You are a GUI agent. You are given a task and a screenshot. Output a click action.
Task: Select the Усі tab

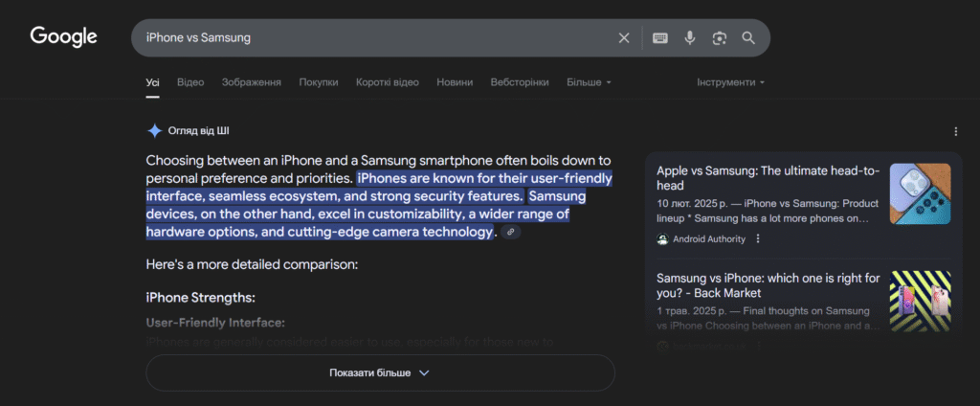(x=152, y=82)
